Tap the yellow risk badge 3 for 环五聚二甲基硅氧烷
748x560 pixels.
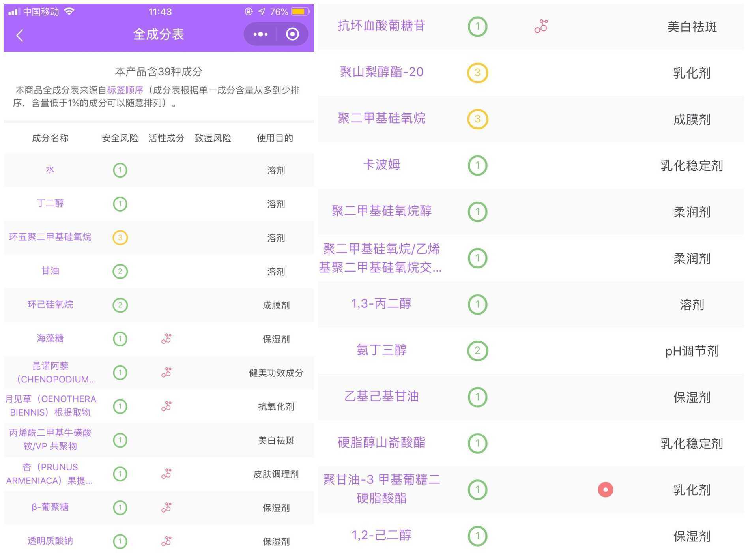click(x=120, y=238)
